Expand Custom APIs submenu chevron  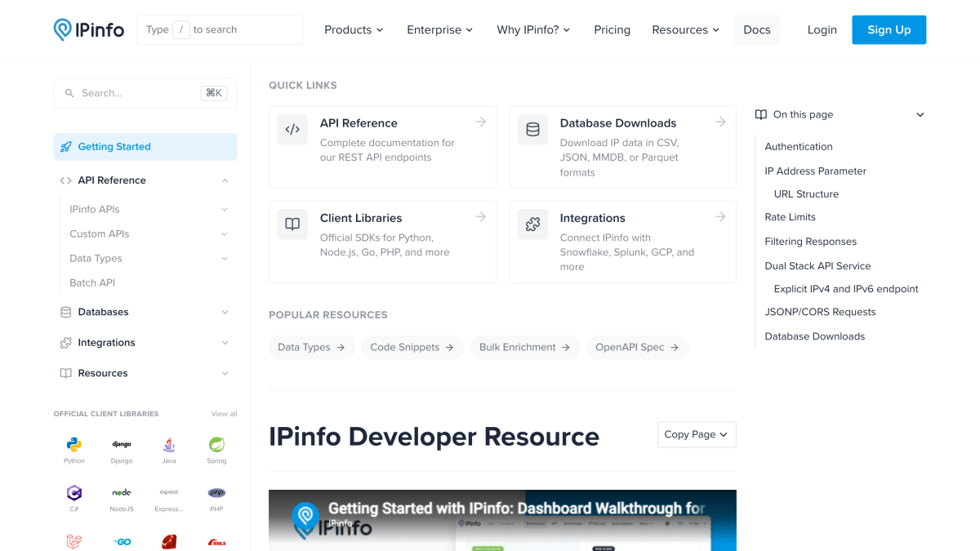click(225, 234)
